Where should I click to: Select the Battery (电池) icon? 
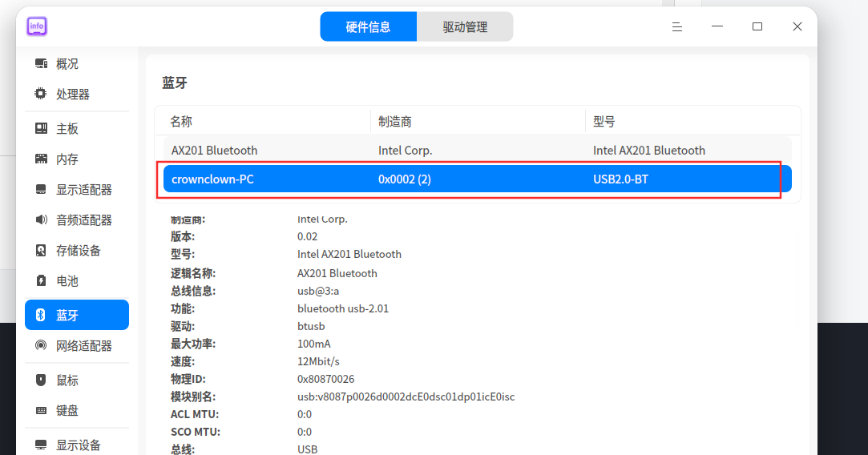click(41, 281)
